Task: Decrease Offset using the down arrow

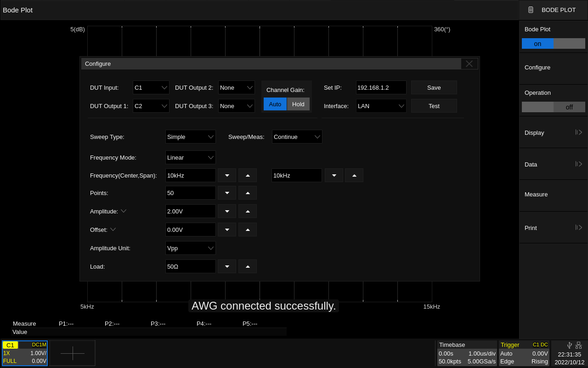Action: pyautogui.click(x=227, y=230)
